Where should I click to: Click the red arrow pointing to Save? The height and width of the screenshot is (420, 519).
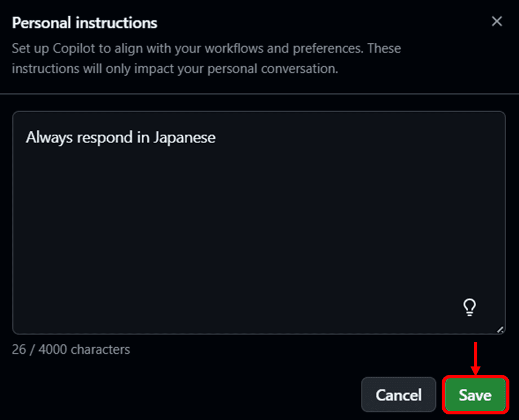click(476, 359)
